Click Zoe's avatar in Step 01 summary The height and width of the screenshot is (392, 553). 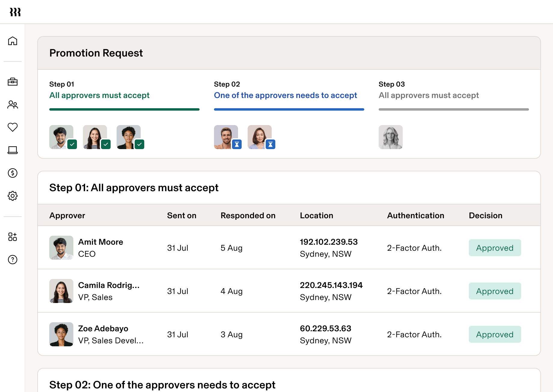tap(129, 137)
